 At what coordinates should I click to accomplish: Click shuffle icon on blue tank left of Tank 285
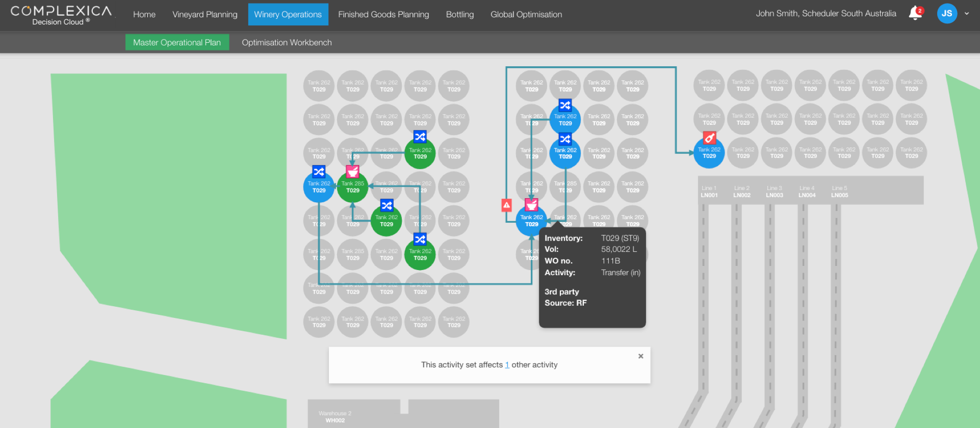coord(319,172)
